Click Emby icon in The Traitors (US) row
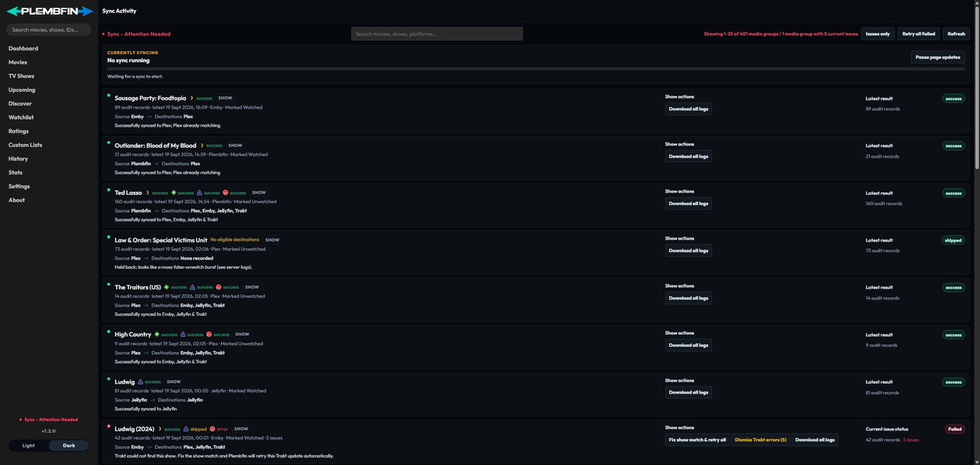Viewport: 980px width, 465px height. coord(167,287)
